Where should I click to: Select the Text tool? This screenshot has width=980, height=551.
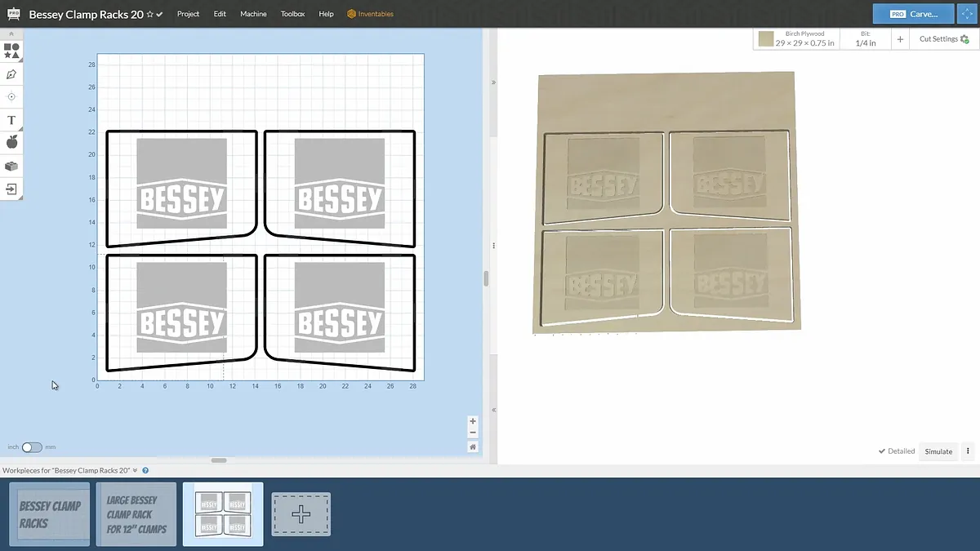pos(11,120)
